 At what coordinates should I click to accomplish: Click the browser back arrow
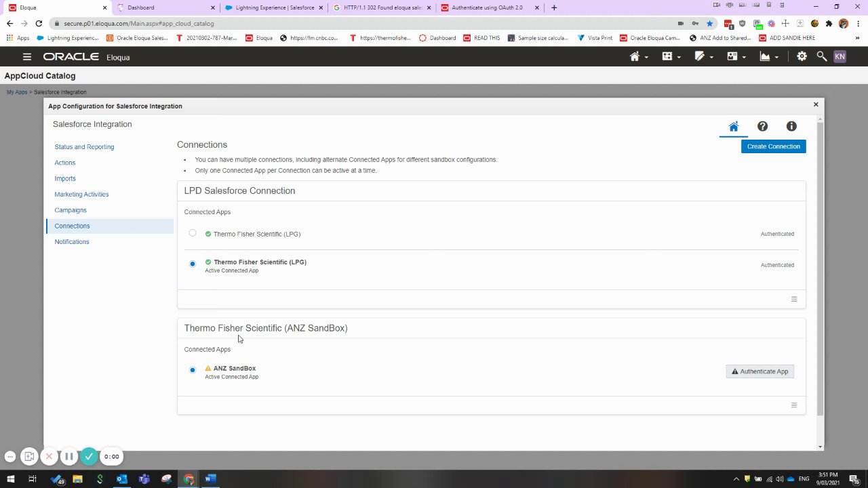pyautogui.click(x=9, y=24)
